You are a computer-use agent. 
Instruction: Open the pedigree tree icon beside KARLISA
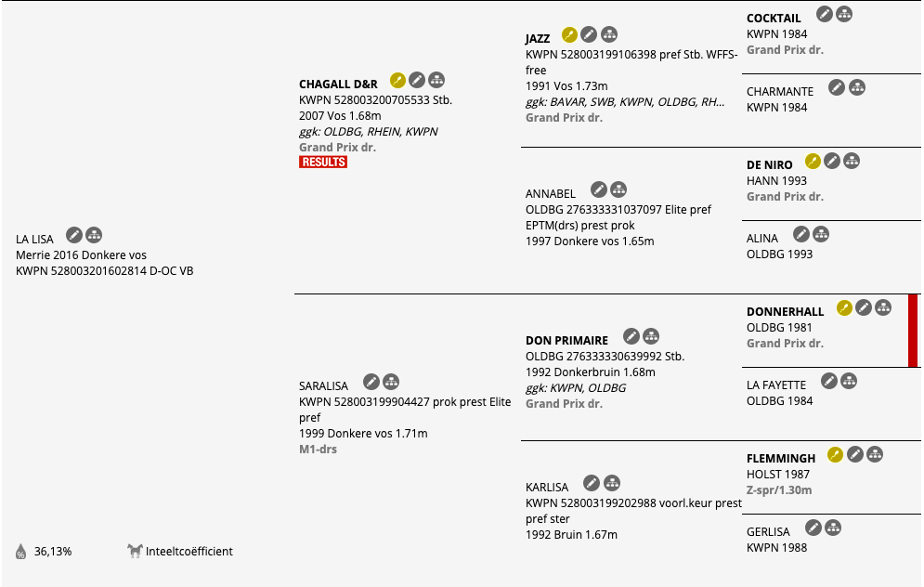pyautogui.click(x=612, y=483)
